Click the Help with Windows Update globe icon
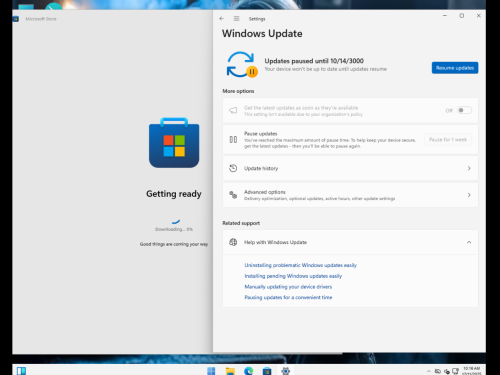 tap(233, 242)
